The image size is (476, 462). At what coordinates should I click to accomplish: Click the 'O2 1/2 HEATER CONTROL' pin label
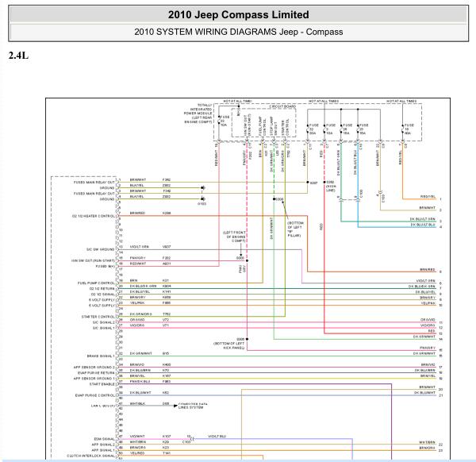click(x=94, y=216)
